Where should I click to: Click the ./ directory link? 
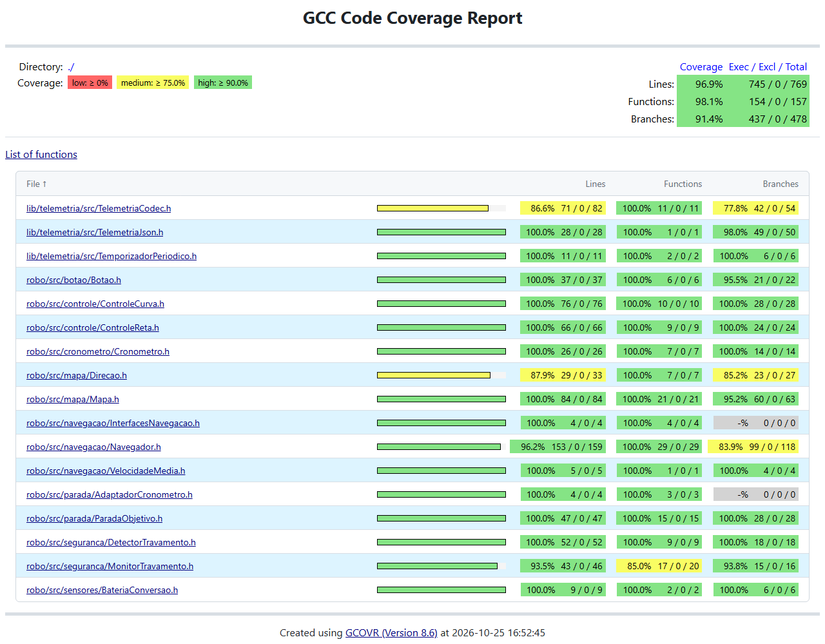tap(71, 67)
